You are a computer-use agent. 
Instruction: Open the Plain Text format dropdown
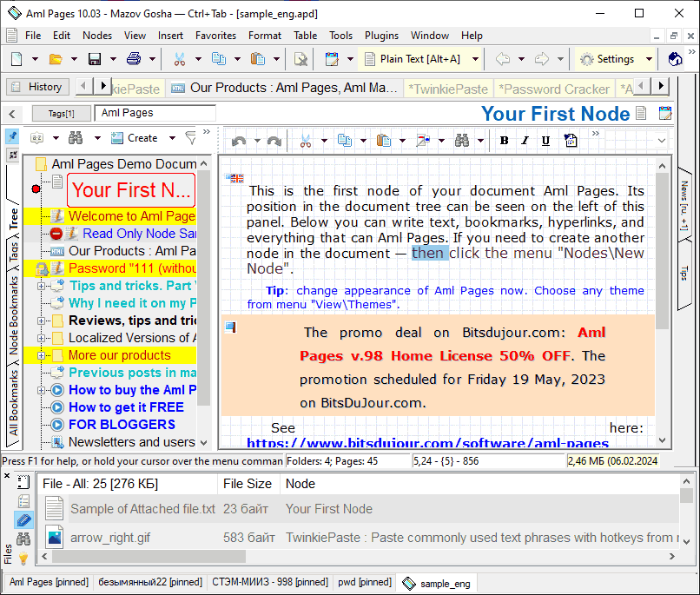tap(474, 59)
